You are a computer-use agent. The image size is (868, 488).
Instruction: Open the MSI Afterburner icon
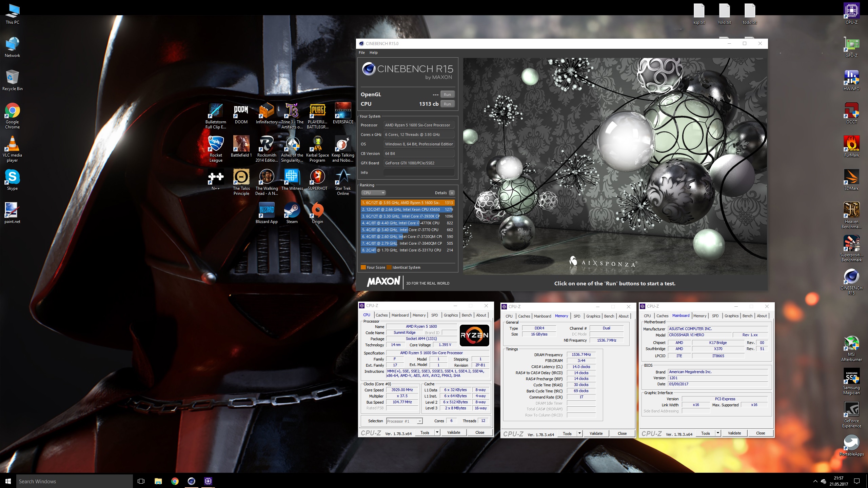click(x=851, y=348)
